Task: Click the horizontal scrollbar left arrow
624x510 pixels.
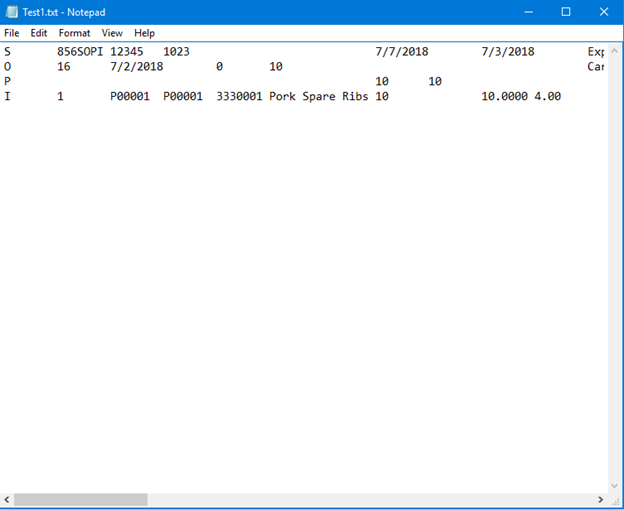Action: (8, 499)
